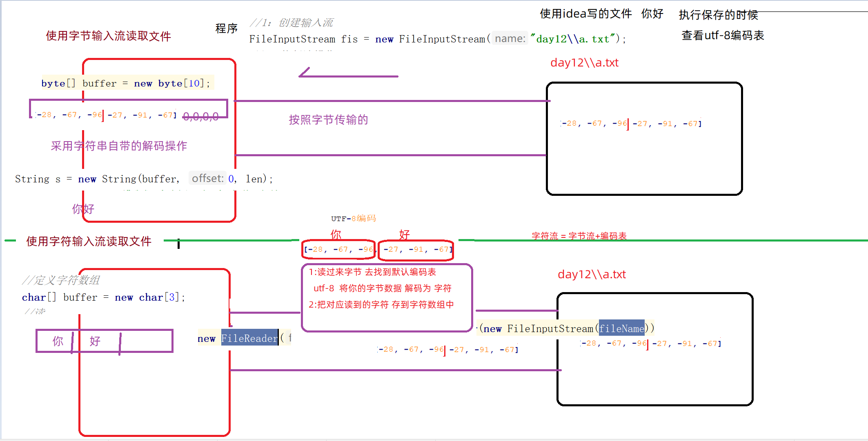Click the code "FileInputStream fis ="
Image resolution: width=868 pixels, height=441 pixels.
[x=309, y=39]
